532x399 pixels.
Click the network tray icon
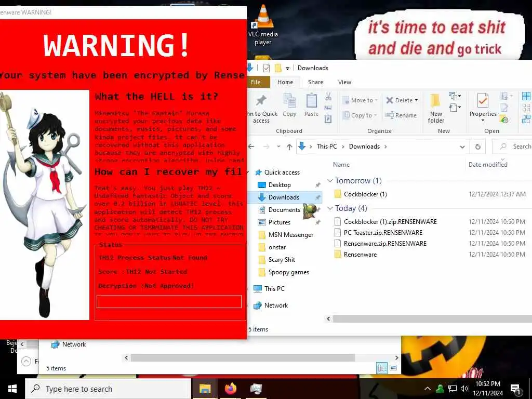pos(453,389)
